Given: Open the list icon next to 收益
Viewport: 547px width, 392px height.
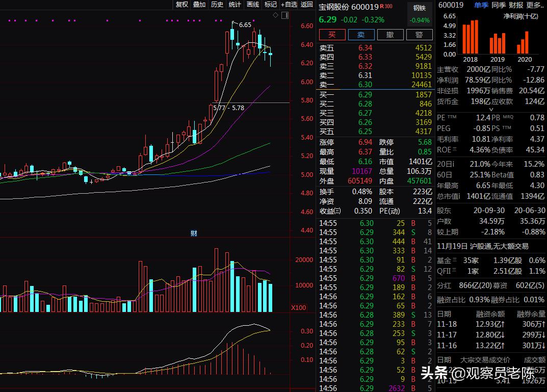Looking at the screenshot, I should 337,211.
